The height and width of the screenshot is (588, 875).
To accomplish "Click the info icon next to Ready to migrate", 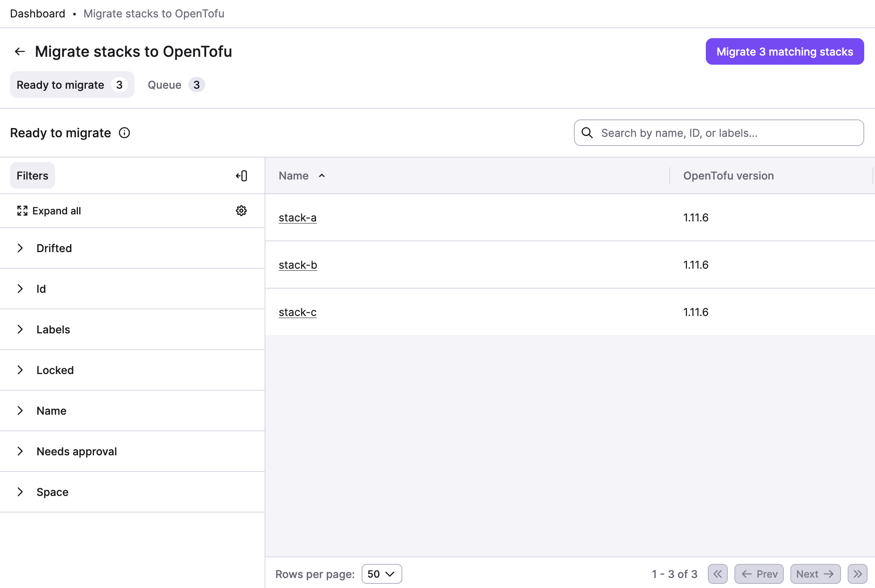I will coord(124,133).
